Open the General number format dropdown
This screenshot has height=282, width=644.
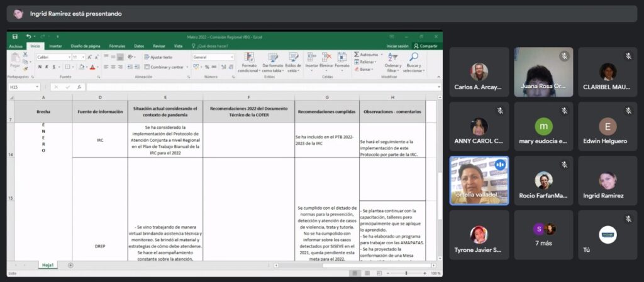click(x=231, y=57)
